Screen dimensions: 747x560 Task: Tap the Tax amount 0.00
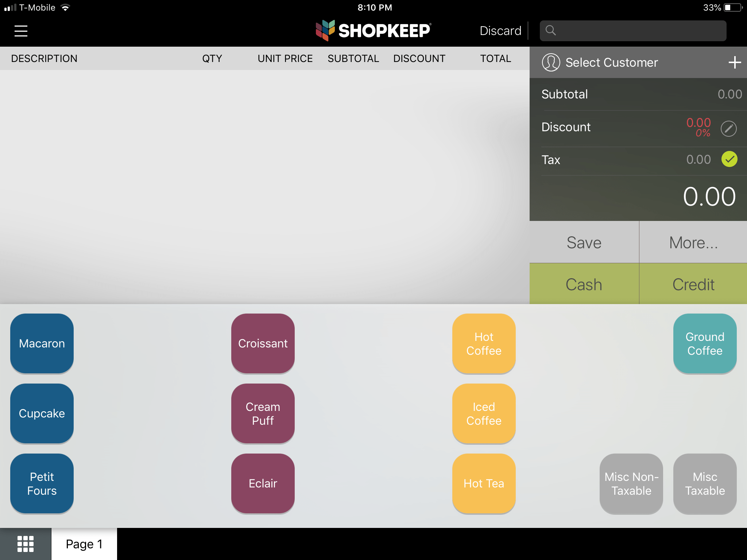coord(698,159)
